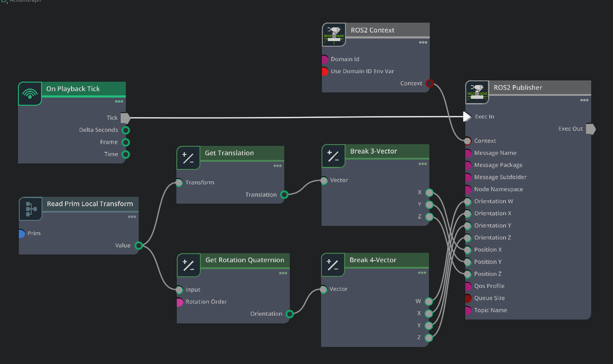This screenshot has width=613, height=364.
Task: Open the ellipsis menu on ROS2 Publisher
Action: pyautogui.click(x=584, y=100)
